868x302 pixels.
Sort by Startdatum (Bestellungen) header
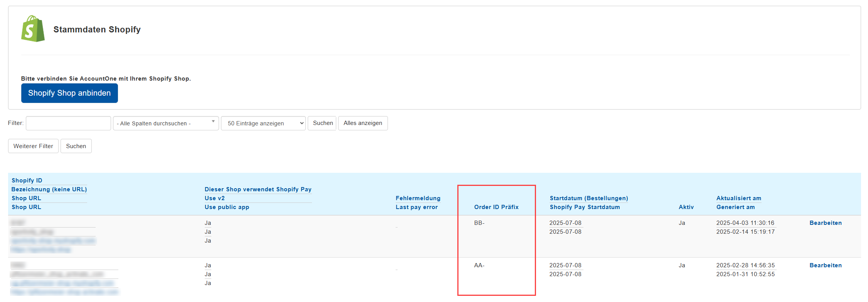coord(589,198)
